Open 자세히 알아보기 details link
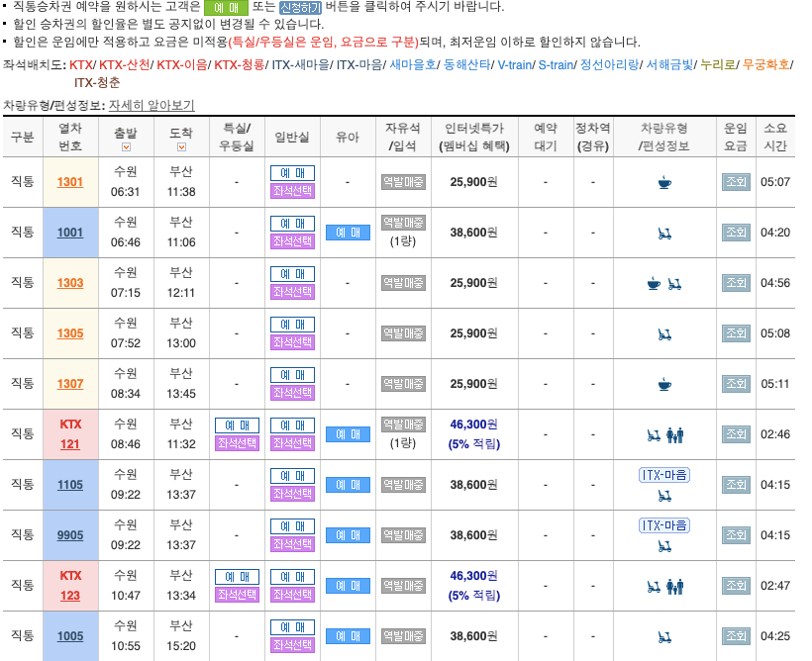Viewport: 812px width, 661px height. point(152,105)
